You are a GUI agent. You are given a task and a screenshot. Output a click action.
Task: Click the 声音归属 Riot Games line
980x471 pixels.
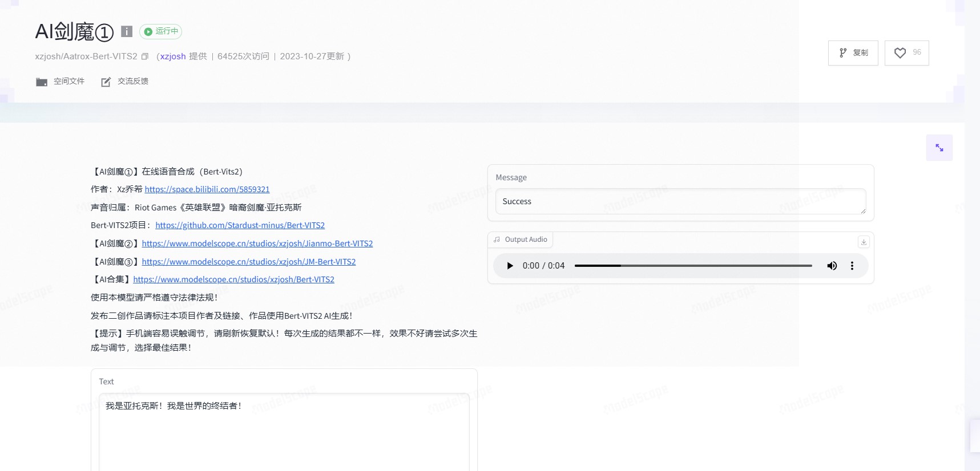[x=196, y=208]
